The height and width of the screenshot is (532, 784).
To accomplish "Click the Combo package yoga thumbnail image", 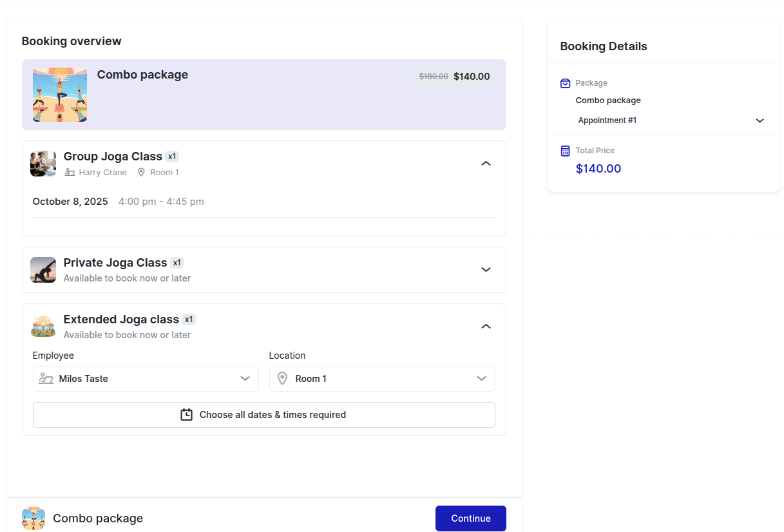I will (60, 95).
